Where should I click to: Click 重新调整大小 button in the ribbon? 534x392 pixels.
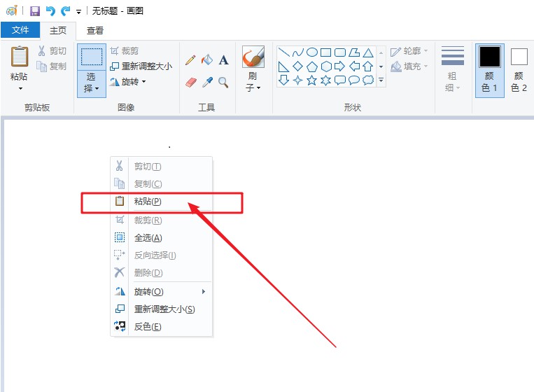point(141,66)
